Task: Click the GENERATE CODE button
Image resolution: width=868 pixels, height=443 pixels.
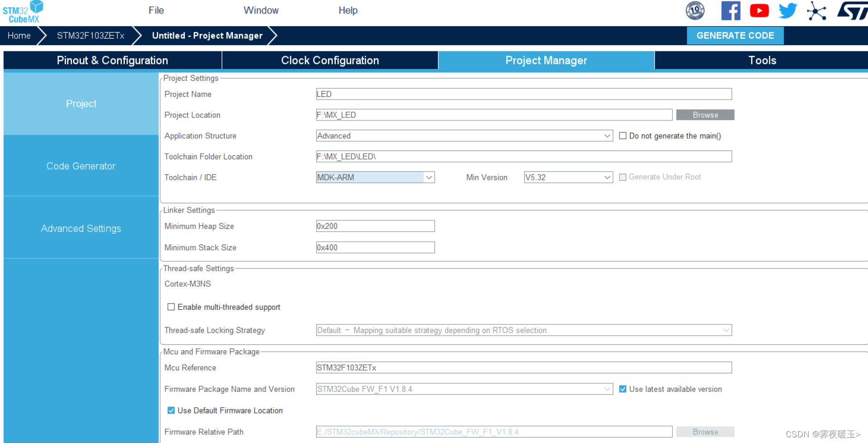Action: click(x=735, y=36)
